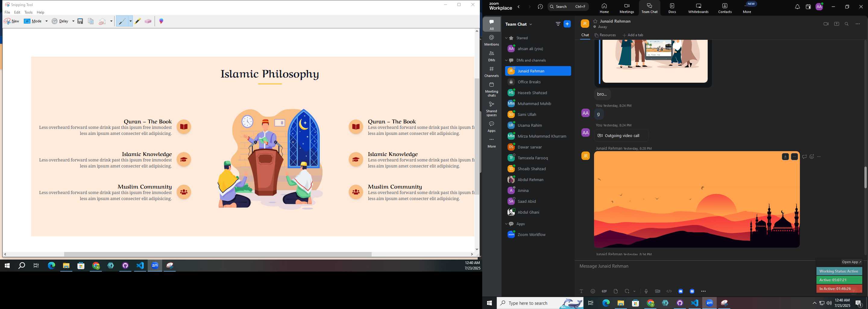
Task: Open the Mode dropdown arrow in Snipping Tool
Action: (x=46, y=21)
